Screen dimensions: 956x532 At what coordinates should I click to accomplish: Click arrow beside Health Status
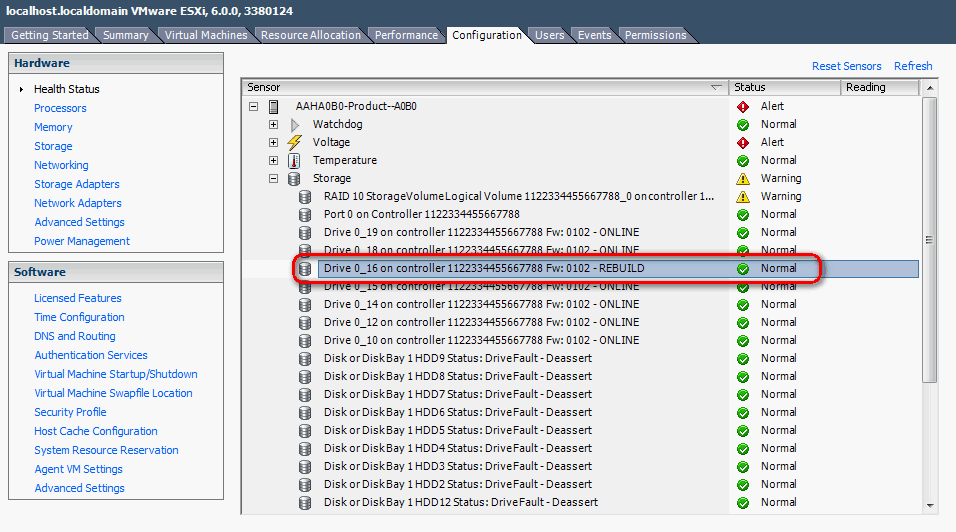[x=21, y=90]
